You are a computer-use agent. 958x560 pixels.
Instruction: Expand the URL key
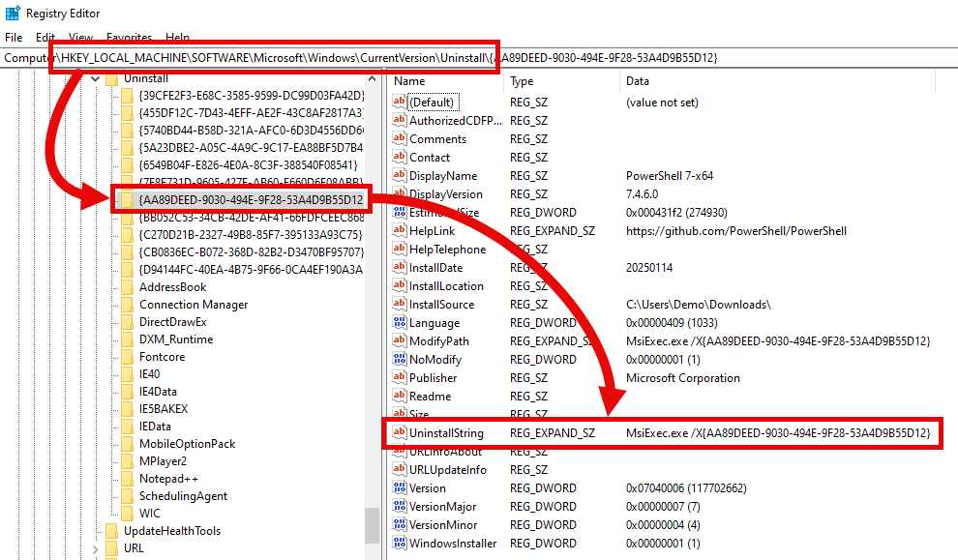[95, 547]
